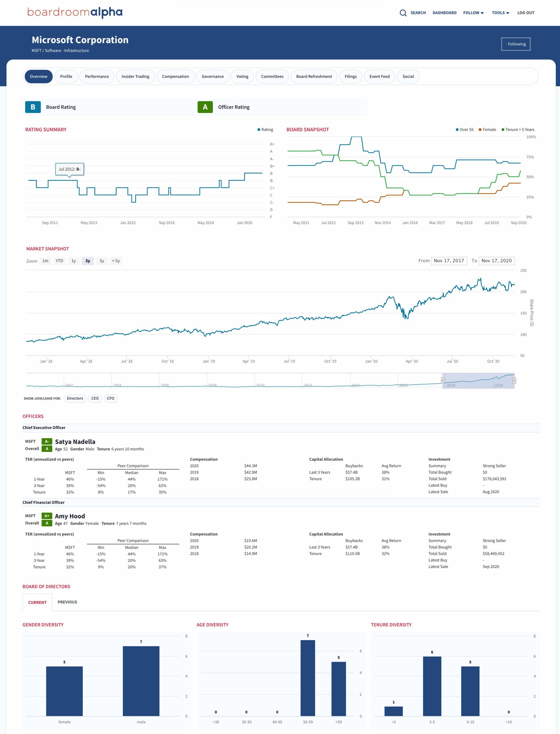The height and width of the screenshot is (734, 560).
Task: Switch to the Event Feed tab
Action: pos(379,76)
